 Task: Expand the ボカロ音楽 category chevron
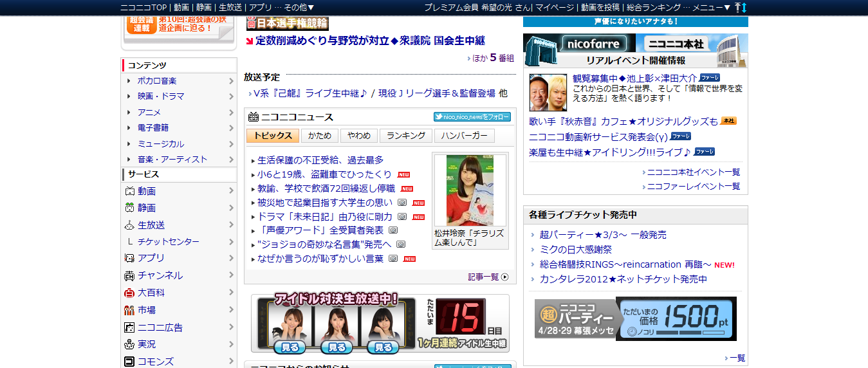(x=231, y=81)
